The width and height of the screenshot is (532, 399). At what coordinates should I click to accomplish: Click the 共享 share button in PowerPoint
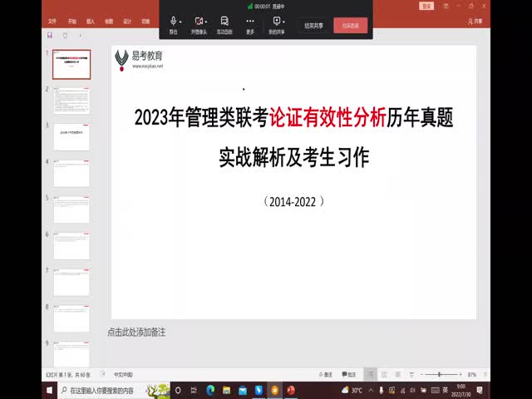point(475,22)
